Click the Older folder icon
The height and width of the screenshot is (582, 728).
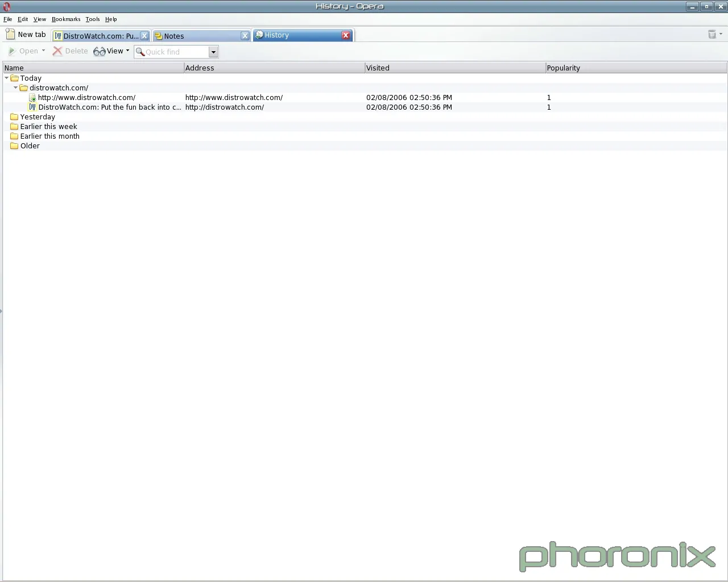pos(14,146)
